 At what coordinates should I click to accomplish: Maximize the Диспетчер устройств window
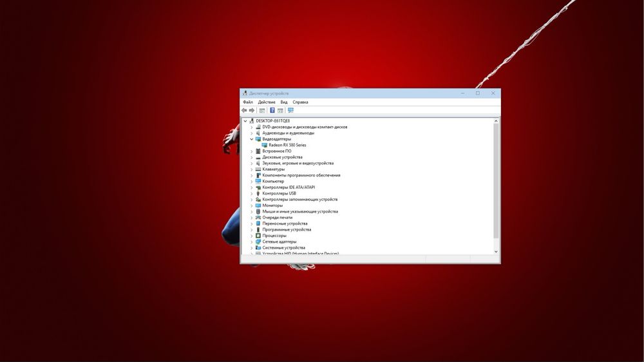click(478, 93)
